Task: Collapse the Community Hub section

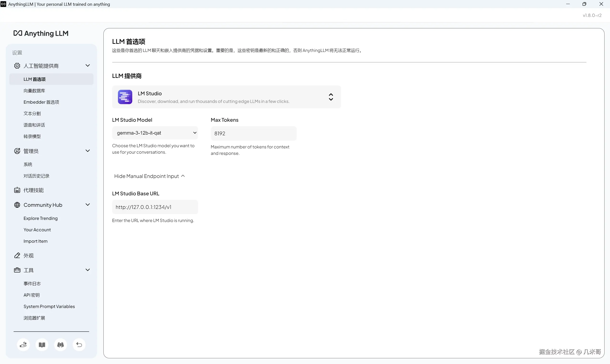Action: (x=87, y=205)
